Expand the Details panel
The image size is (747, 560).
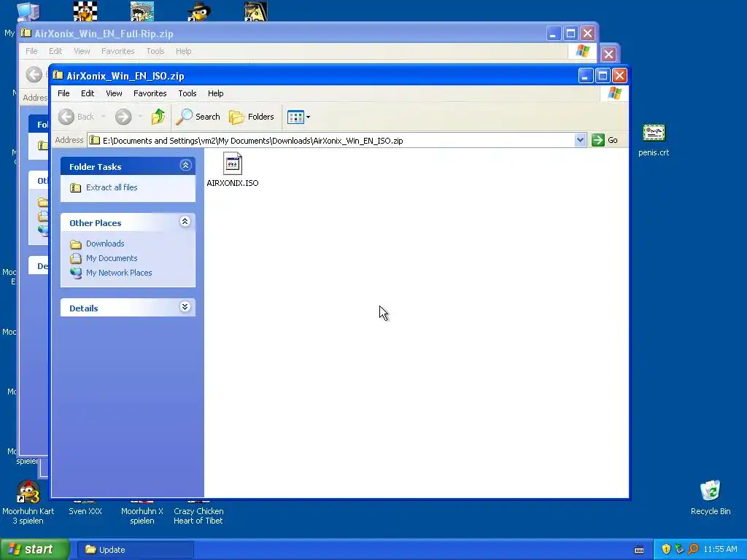(x=185, y=307)
